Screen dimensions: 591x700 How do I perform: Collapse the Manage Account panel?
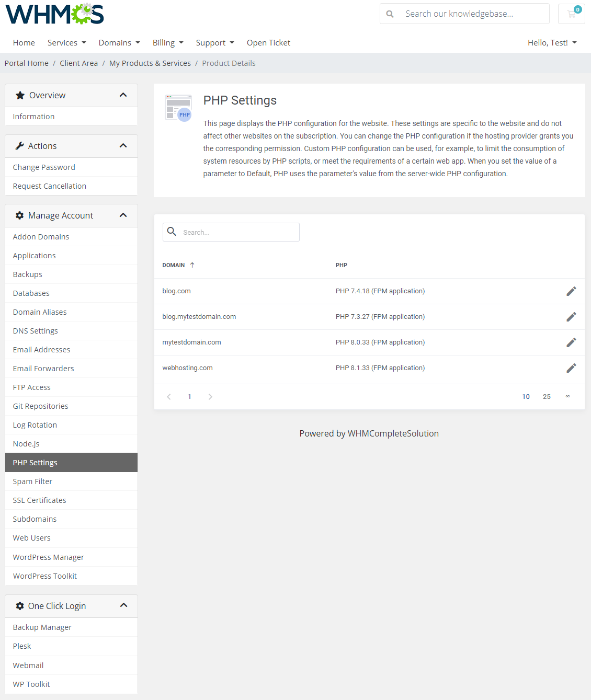123,215
